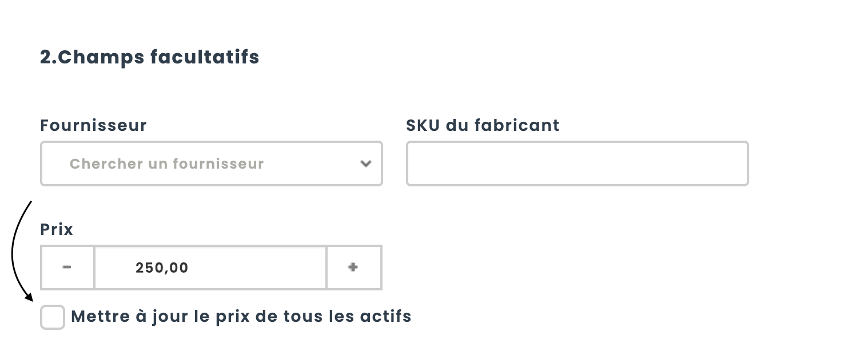Select the 250,00 number in the price box
The width and height of the screenshot is (868, 343).
pos(162,268)
